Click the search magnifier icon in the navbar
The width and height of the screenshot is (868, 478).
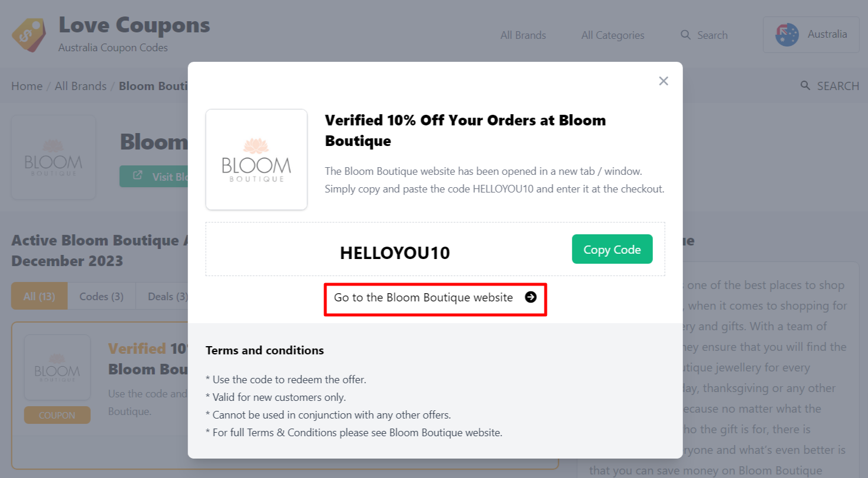pyautogui.click(x=685, y=35)
